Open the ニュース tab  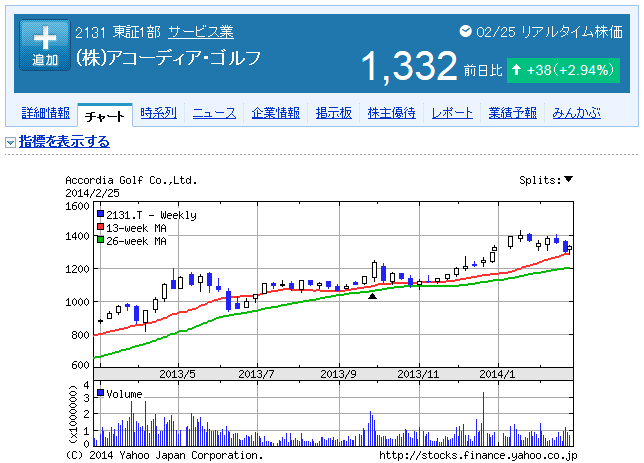click(214, 113)
